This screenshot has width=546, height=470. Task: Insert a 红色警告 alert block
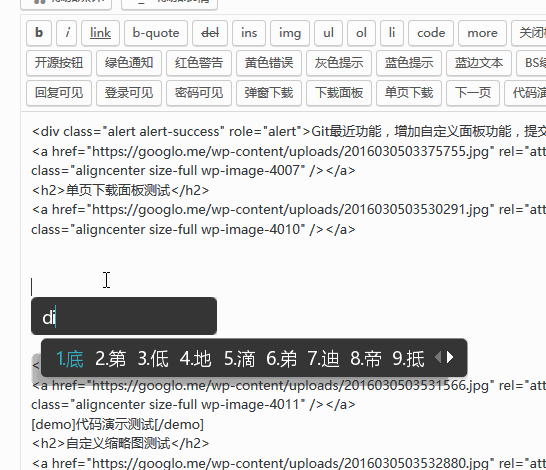click(199, 63)
